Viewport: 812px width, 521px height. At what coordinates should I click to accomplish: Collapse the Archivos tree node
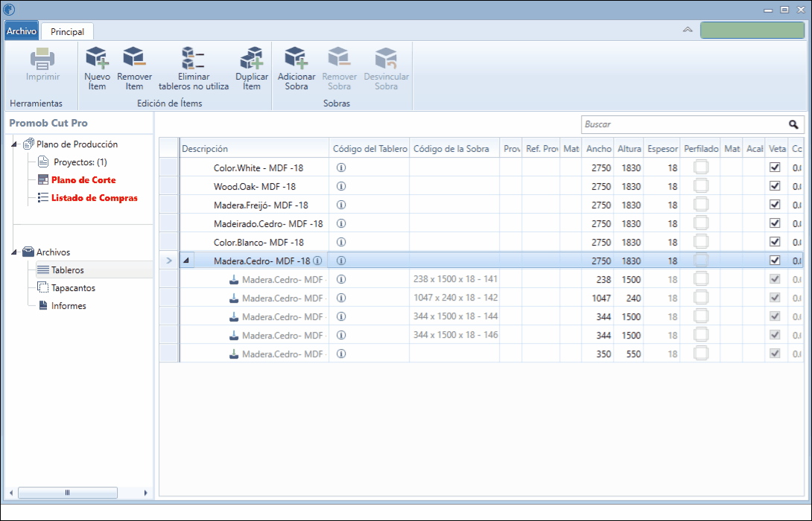click(x=14, y=252)
